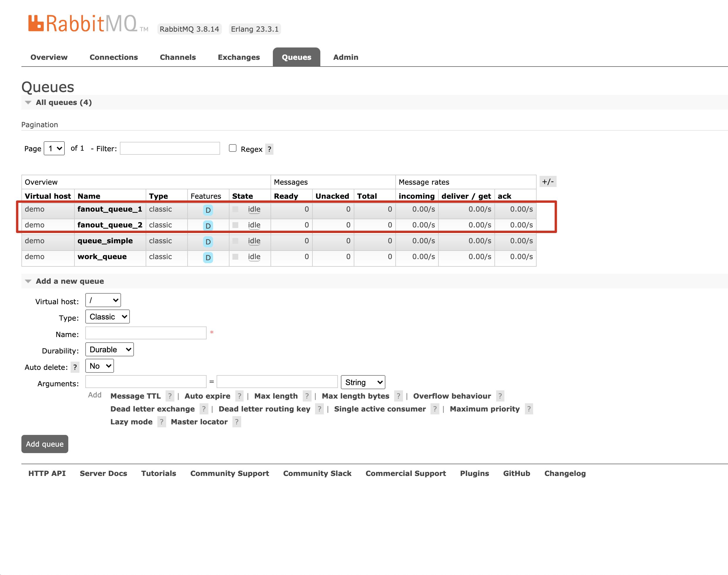Switch to the Exchanges tab

pyautogui.click(x=239, y=57)
